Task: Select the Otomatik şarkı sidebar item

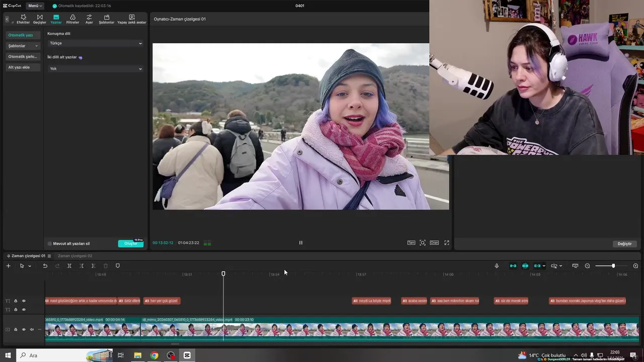Action: click(23, 56)
